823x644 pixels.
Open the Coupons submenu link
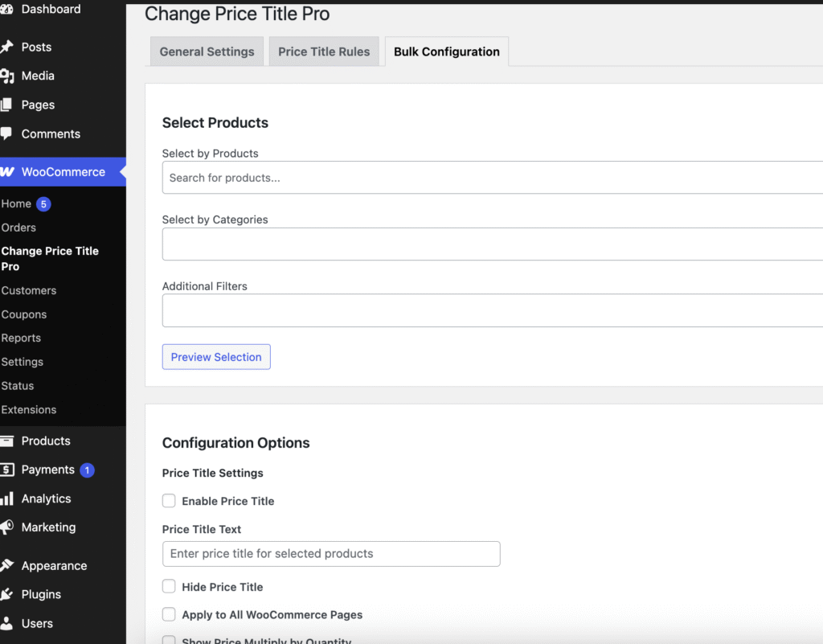pos(24,314)
